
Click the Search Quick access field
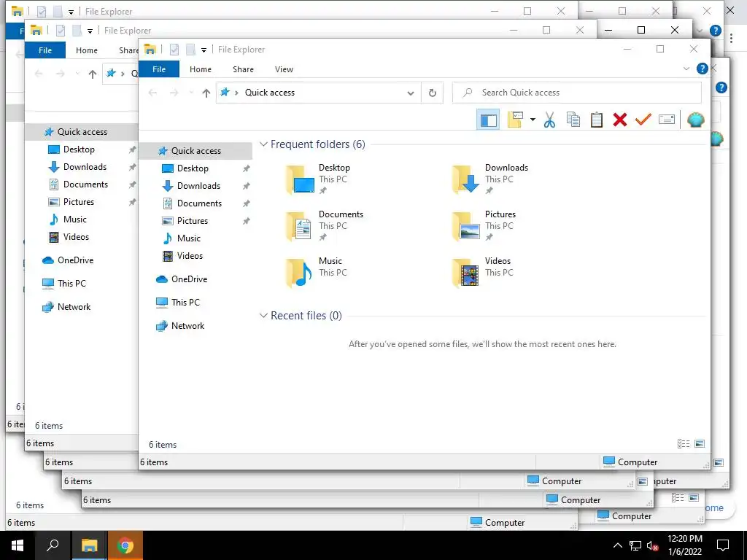tap(577, 93)
